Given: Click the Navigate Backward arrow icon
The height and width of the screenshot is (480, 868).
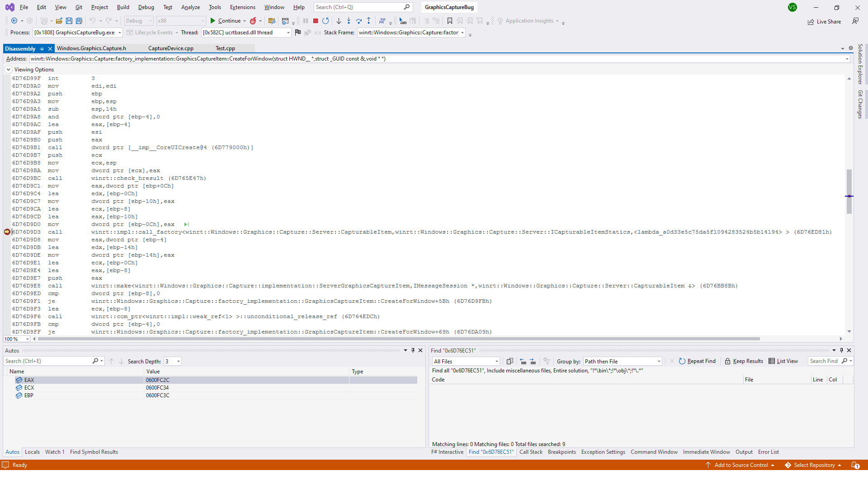Looking at the screenshot, I should pyautogui.click(x=14, y=21).
